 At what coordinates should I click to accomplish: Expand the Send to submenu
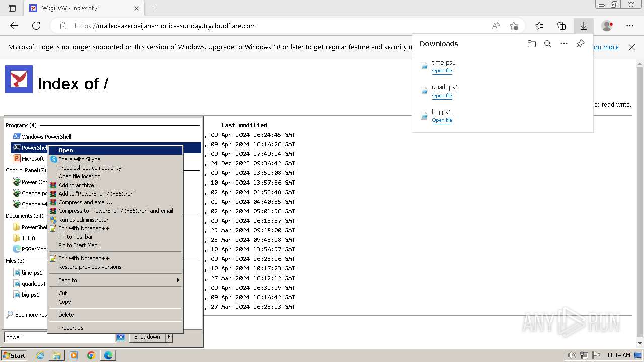(x=115, y=280)
